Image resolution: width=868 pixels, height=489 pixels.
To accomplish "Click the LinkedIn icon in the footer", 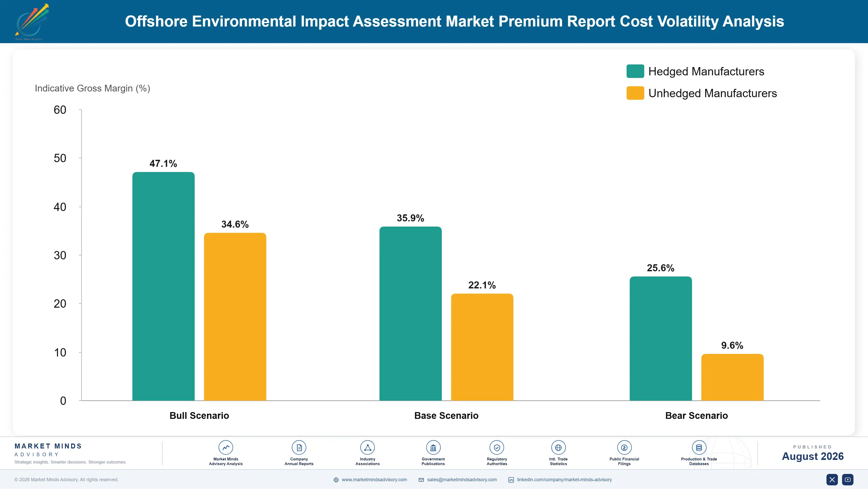I will coord(511,480).
